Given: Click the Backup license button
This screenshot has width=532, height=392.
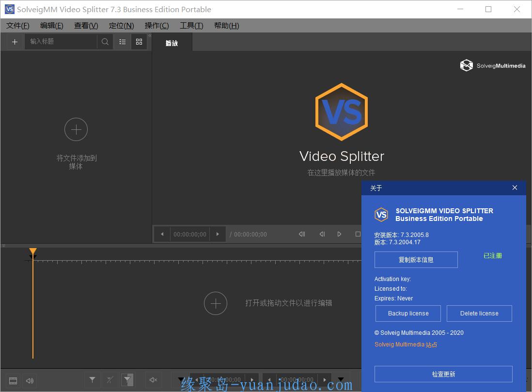Looking at the screenshot, I should 408,313.
